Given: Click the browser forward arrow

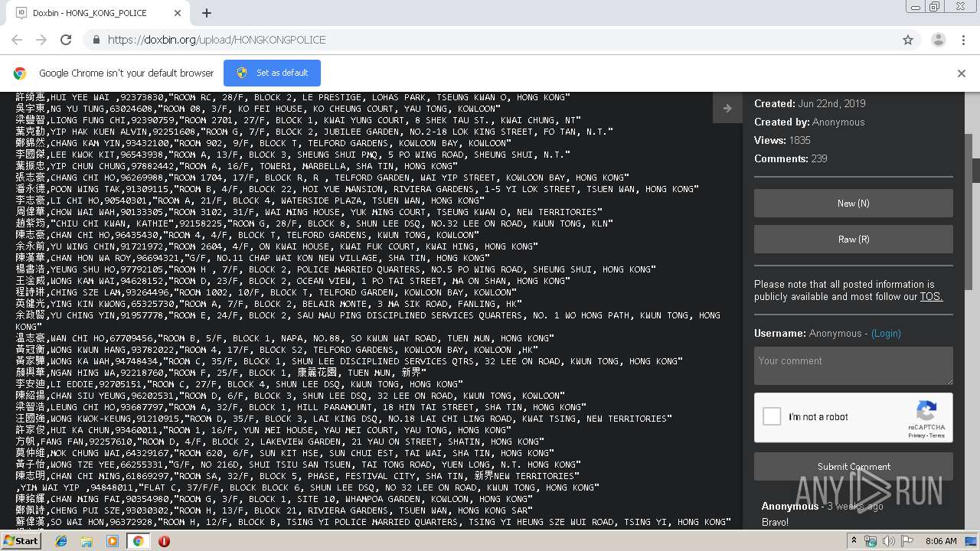Looking at the screenshot, I should pos(41,40).
